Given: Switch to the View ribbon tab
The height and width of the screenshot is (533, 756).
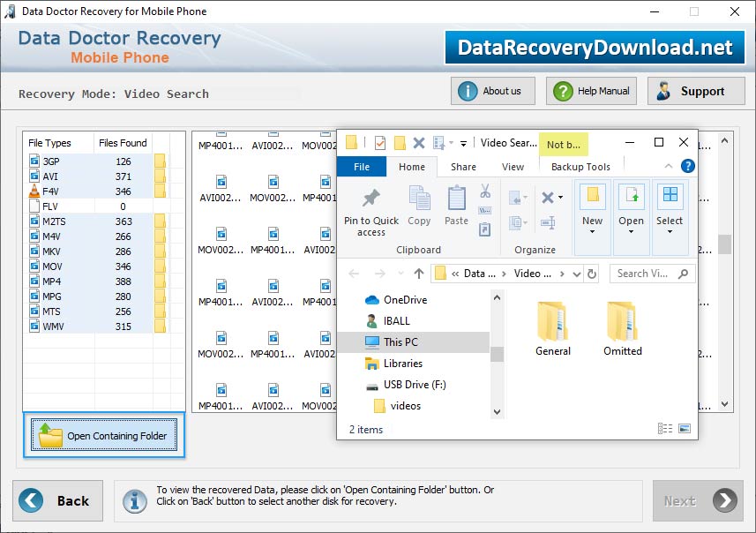Looking at the screenshot, I should [513, 167].
